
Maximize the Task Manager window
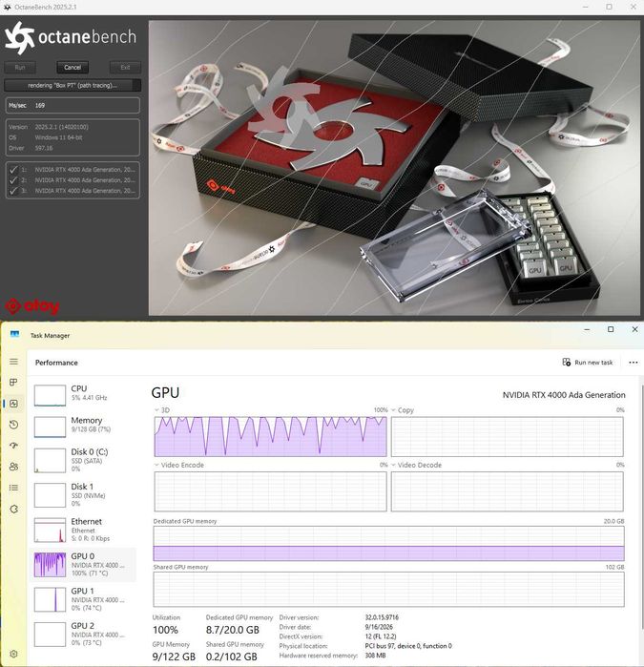point(611,329)
